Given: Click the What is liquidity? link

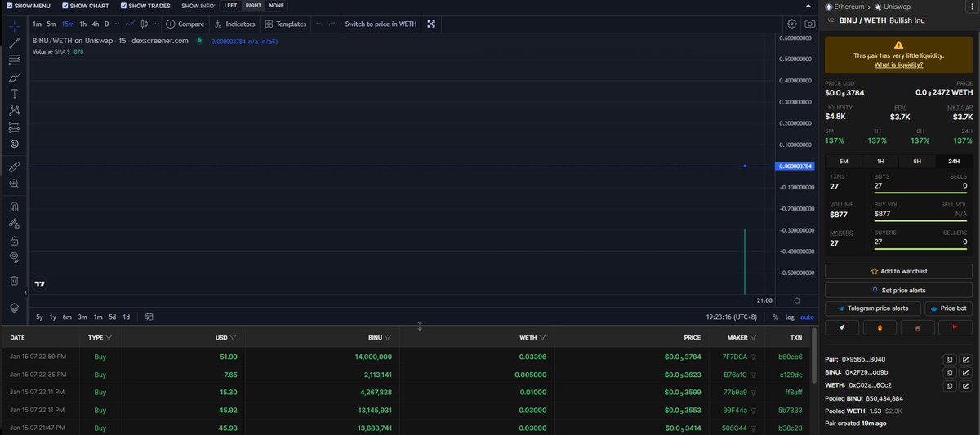Looking at the screenshot, I should (898, 64).
